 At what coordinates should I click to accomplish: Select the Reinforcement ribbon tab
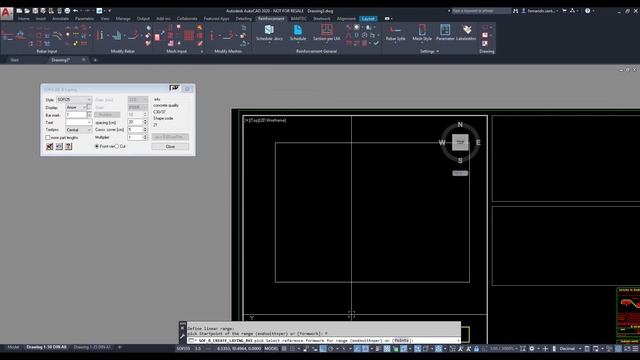pyautogui.click(x=271, y=19)
